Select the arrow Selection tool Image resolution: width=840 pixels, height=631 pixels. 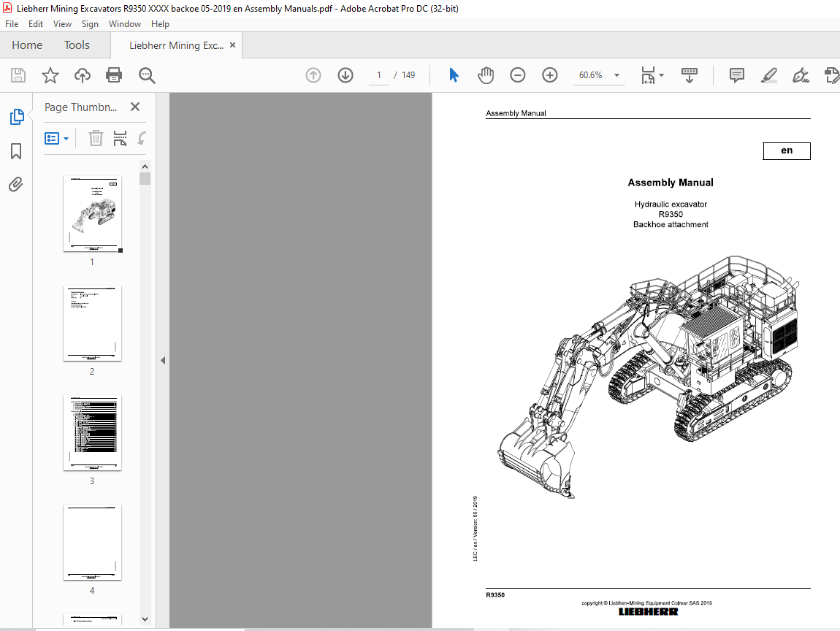454,75
